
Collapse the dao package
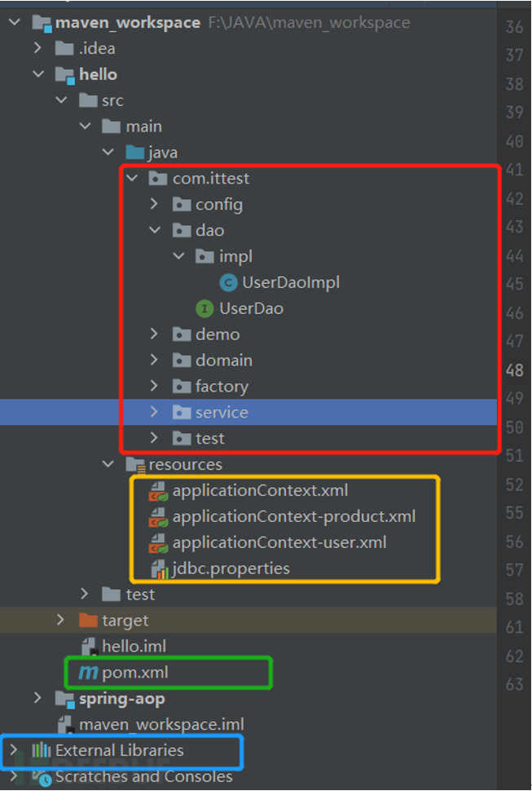pos(155,231)
